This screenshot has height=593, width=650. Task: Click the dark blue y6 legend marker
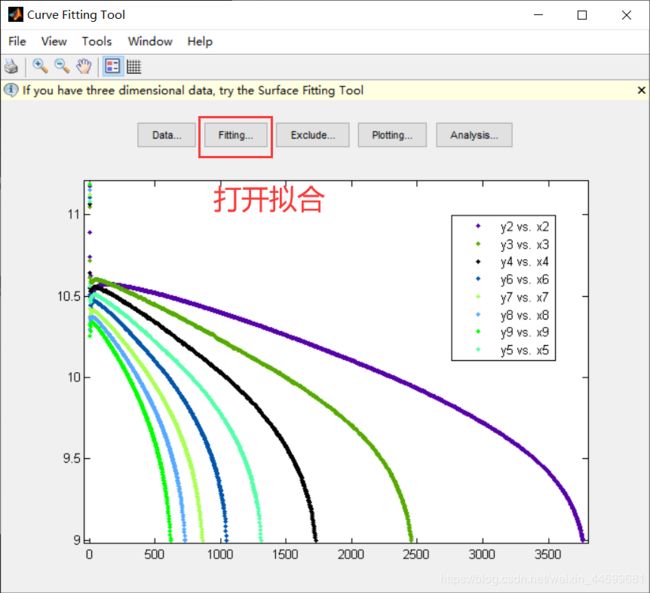pyautogui.click(x=478, y=279)
